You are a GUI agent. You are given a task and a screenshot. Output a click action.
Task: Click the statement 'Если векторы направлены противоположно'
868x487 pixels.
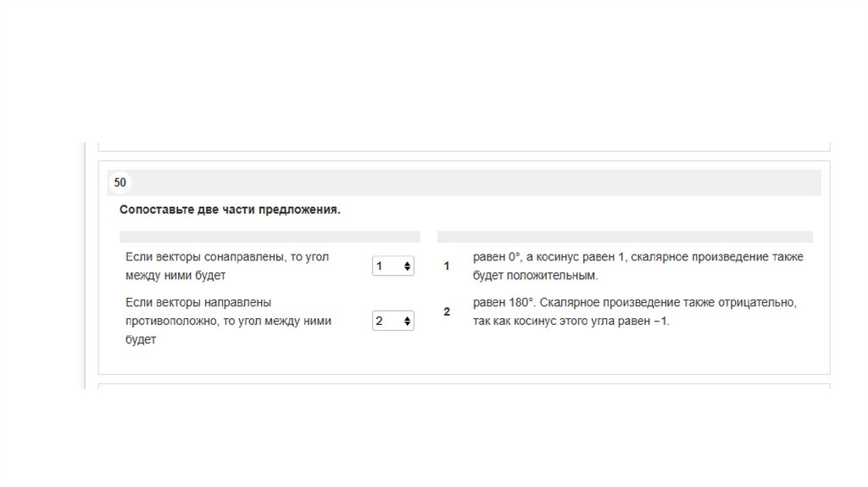point(227,321)
